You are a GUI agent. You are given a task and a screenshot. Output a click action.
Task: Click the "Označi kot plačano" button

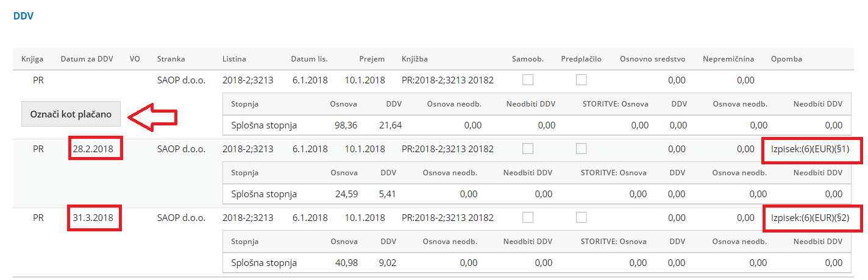pos(71,114)
